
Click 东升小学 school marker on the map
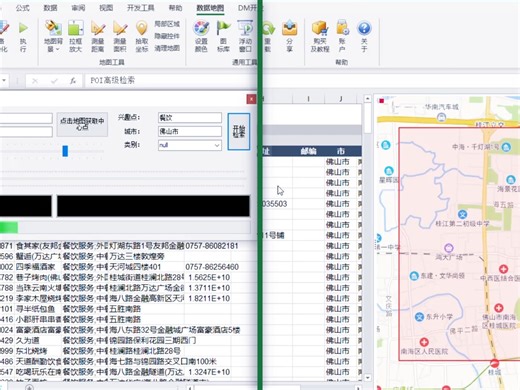point(419,317)
